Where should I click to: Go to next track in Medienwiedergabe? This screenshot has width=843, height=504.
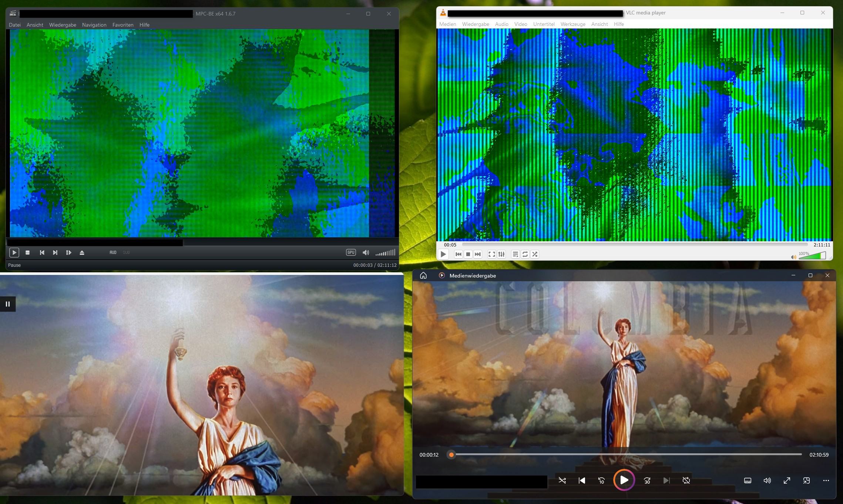point(666,480)
